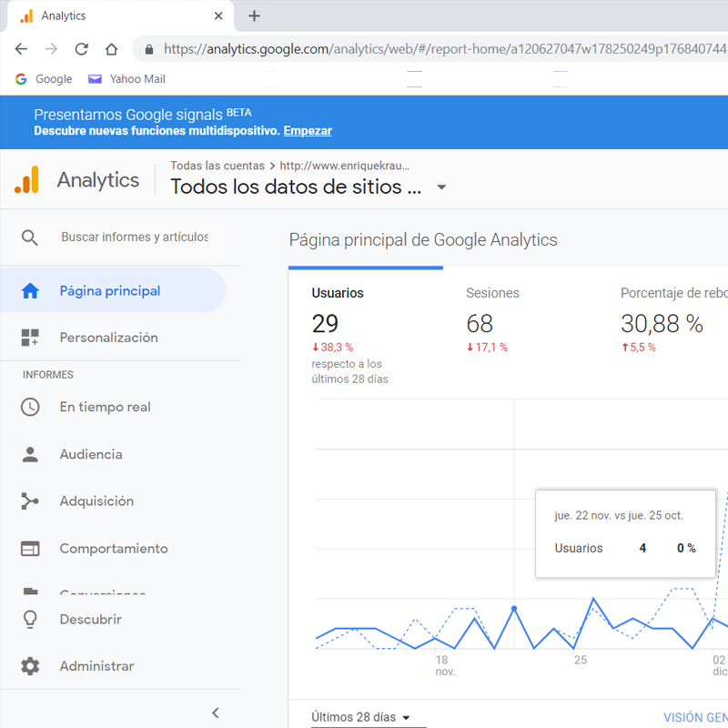The width and height of the screenshot is (728, 728).
Task: Click the browser forward arrow
Action: pos(51,49)
